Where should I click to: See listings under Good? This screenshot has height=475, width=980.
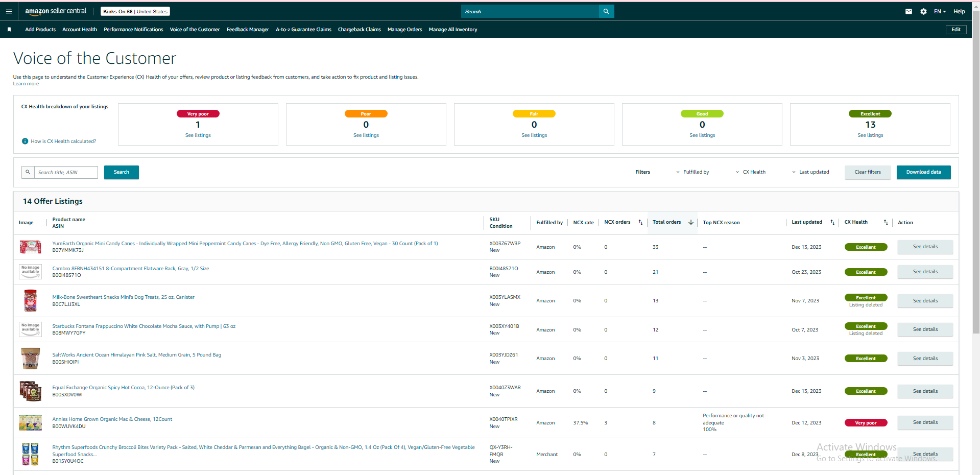[702, 135]
